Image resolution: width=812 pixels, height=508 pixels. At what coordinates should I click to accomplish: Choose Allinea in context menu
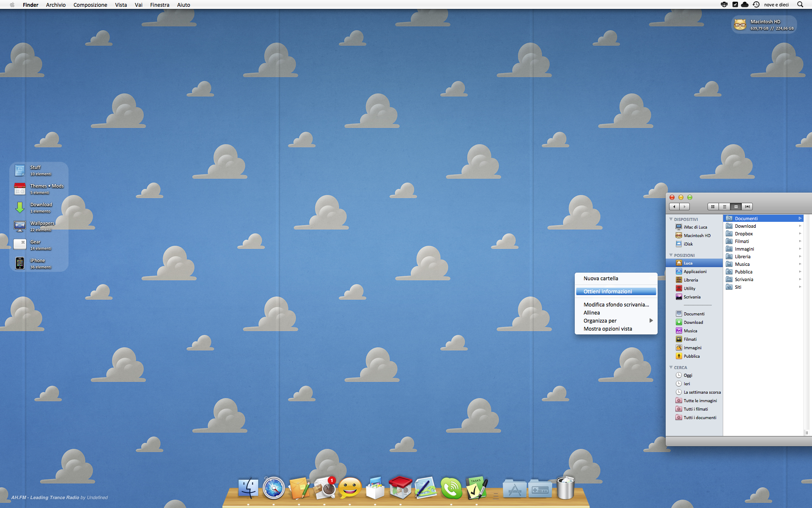pos(616,313)
